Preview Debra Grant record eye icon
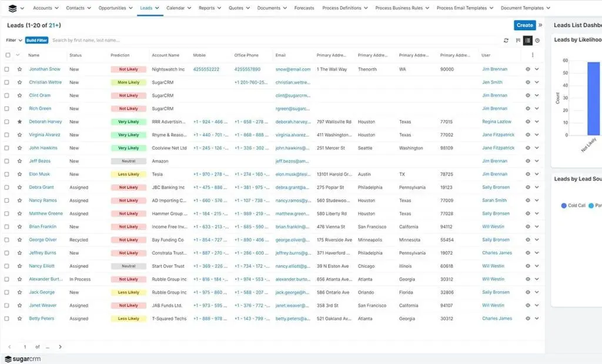The width and height of the screenshot is (602, 364). click(x=528, y=188)
